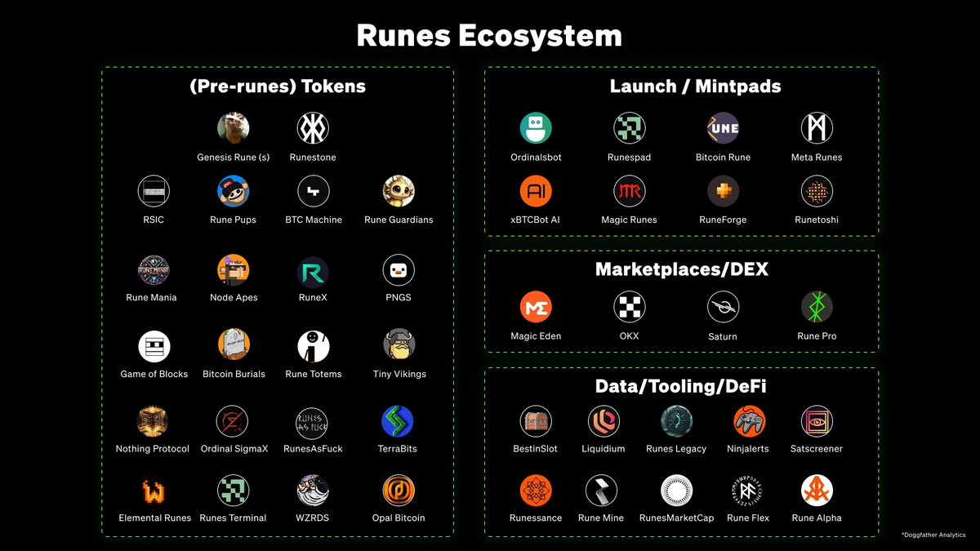
Task: Click the Genesis Rune (s) icon
Action: click(234, 128)
